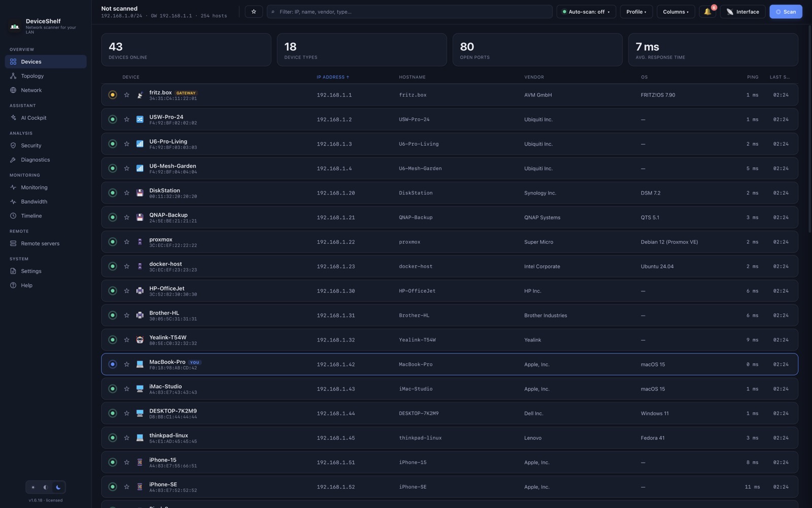
Task: Click the fritz.box router device icon
Action: click(x=140, y=95)
